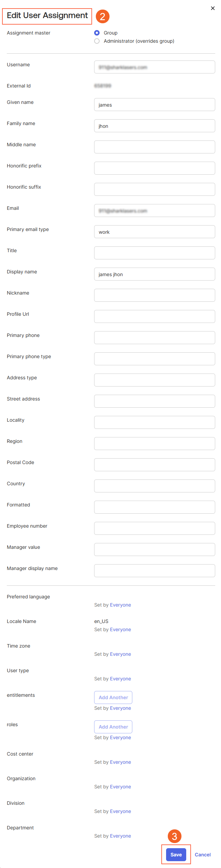Viewport: 221px width, 868px height.
Task: Open Everyone link under Time zone
Action: pyautogui.click(x=120, y=654)
